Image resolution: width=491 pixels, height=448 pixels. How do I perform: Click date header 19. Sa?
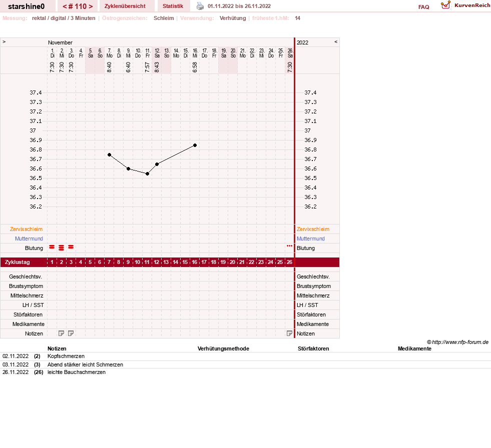[224, 53]
